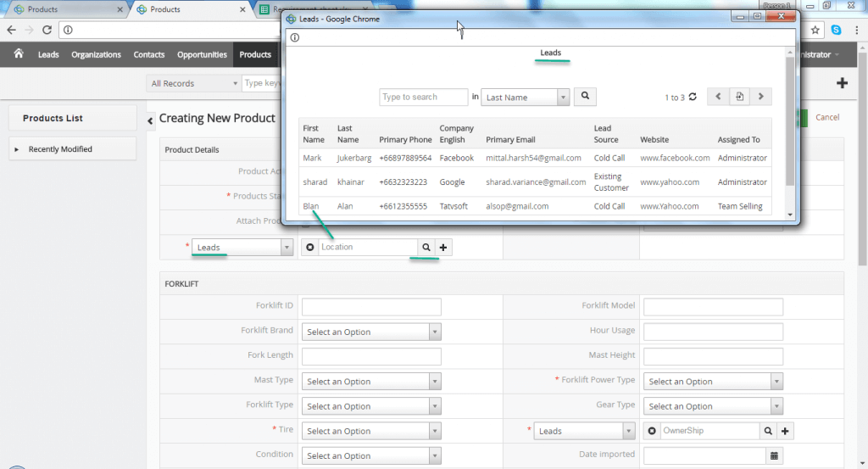Click the refresh icon beside '1 to 3'

(x=693, y=98)
